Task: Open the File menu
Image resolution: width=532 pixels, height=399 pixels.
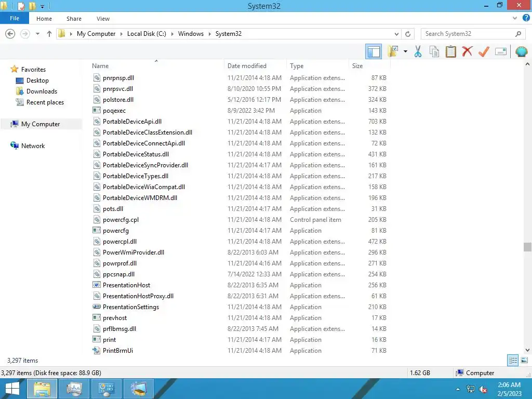Action: point(14,18)
